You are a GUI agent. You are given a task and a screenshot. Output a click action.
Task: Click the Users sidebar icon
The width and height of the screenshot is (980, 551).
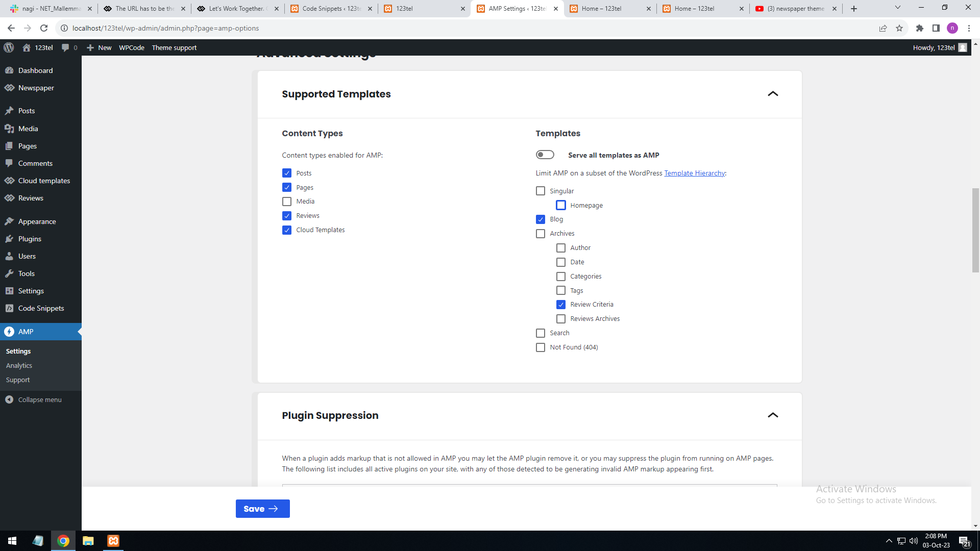click(x=9, y=256)
